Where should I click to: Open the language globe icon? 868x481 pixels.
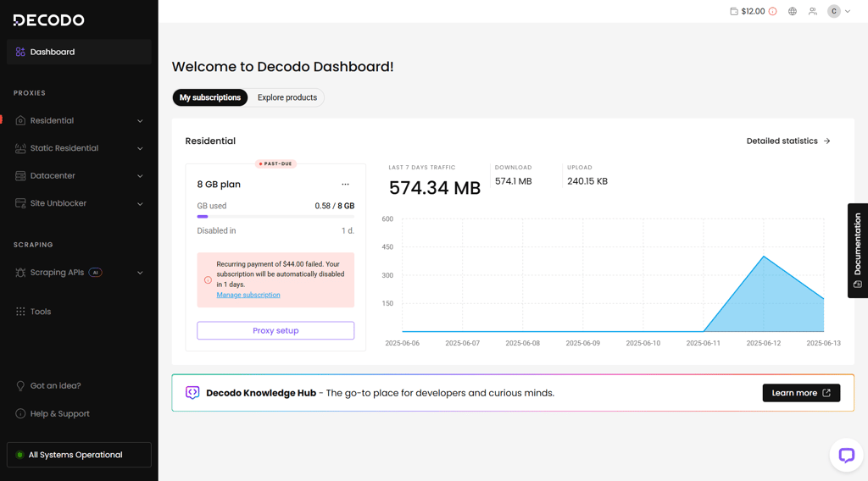[793, 11]
